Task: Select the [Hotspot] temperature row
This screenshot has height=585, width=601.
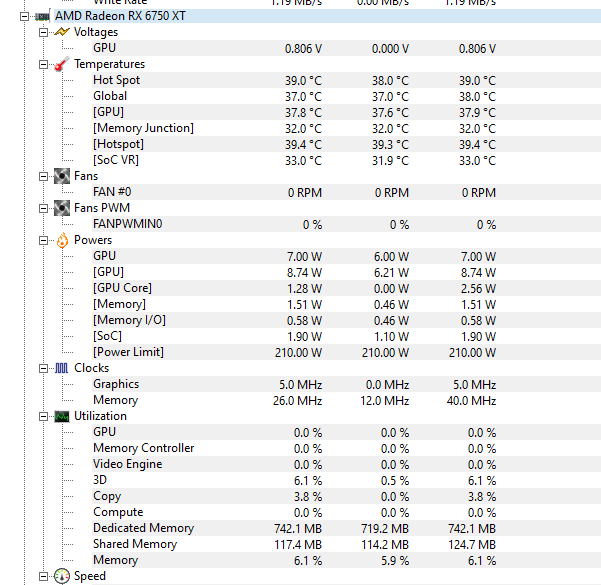Action: pyautogui.click(x=346, y=144)
